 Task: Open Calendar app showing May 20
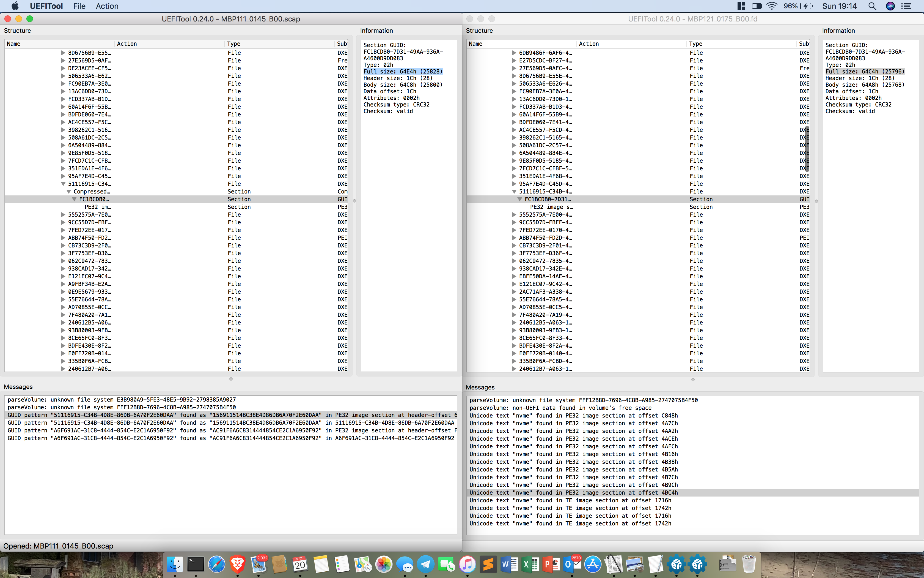click(300, 564)
